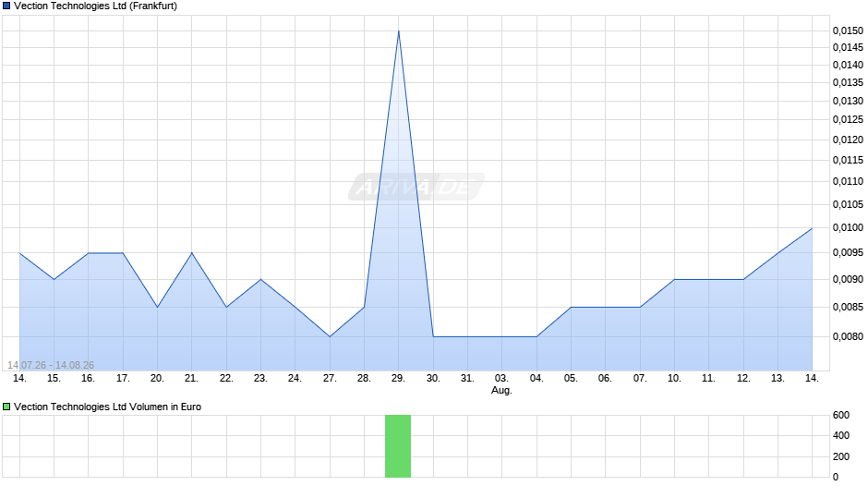Click the '0,0140' price axis label
The image size is (868, 486).
coord(848,66)
